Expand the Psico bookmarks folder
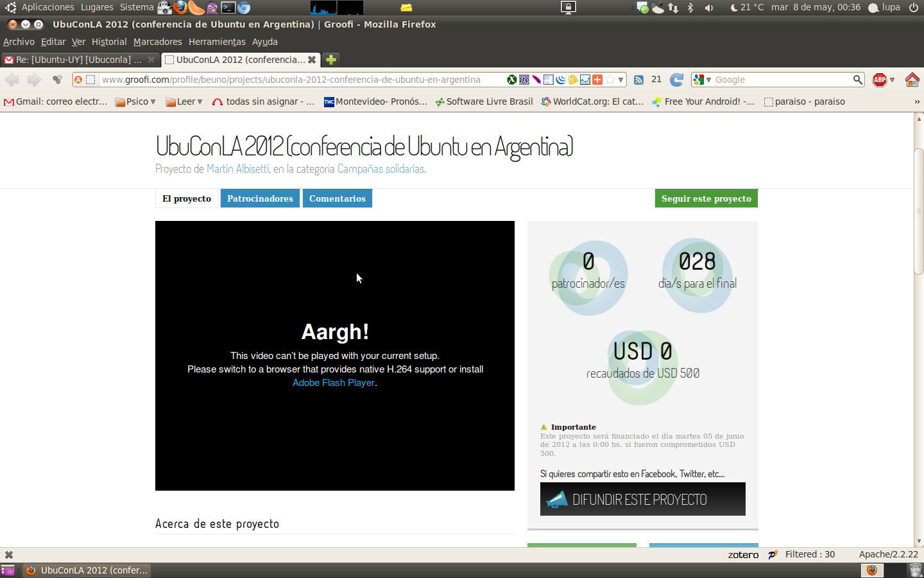Image resolution: width=924 pixels, height=578 pixels. point(135,101)
